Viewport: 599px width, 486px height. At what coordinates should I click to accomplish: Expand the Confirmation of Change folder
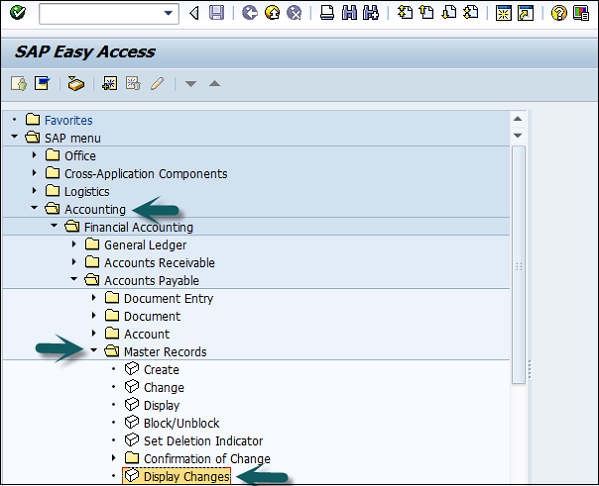click(x=114, y=458)
